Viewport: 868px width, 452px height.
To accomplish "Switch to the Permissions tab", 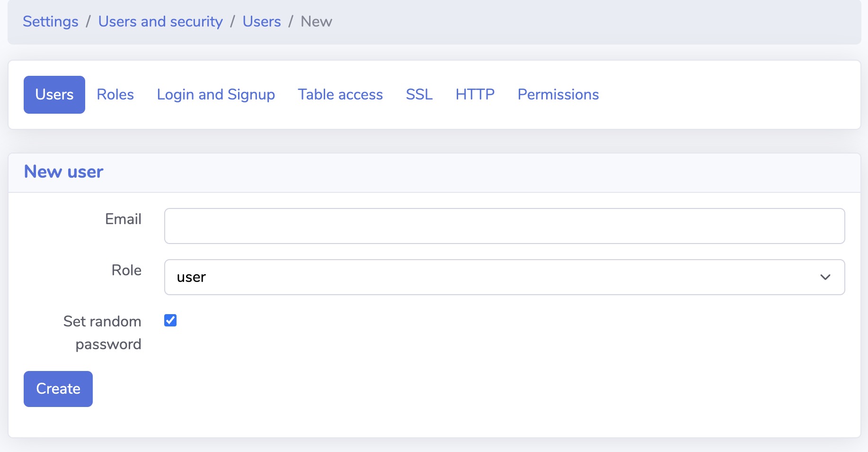I will tap(558, 94).
